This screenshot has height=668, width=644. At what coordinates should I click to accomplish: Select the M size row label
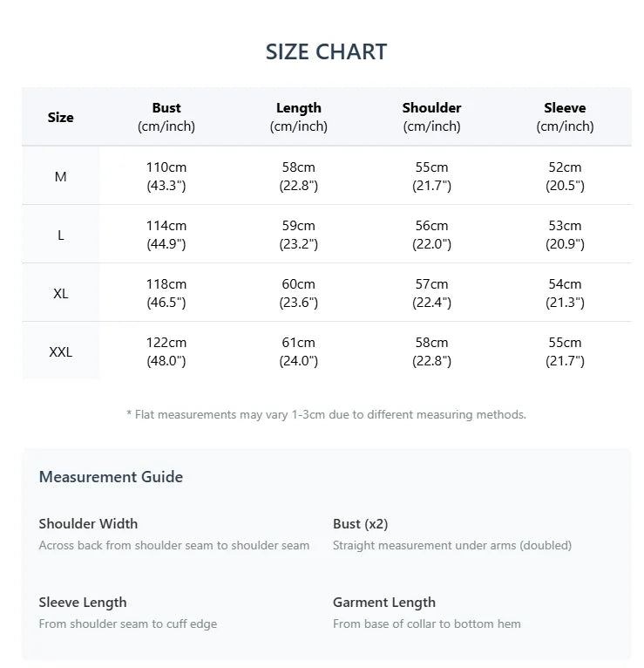tap(61, 176)
